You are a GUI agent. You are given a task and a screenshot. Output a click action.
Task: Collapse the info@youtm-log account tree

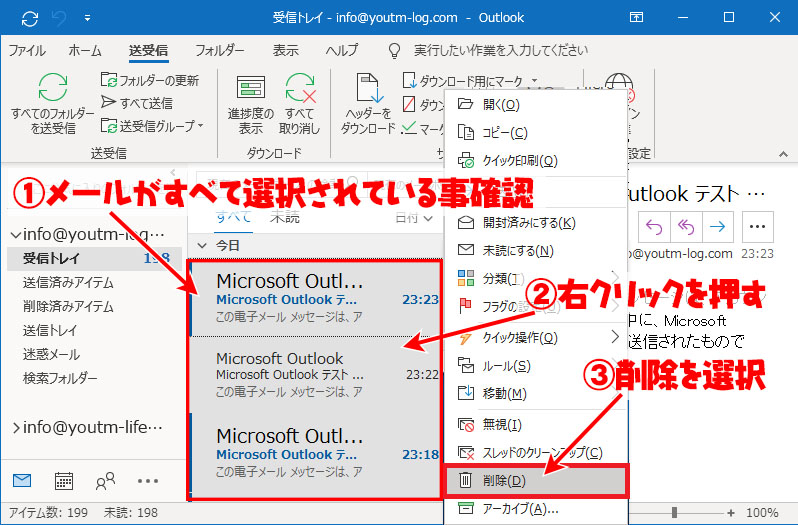click(16, 235)
